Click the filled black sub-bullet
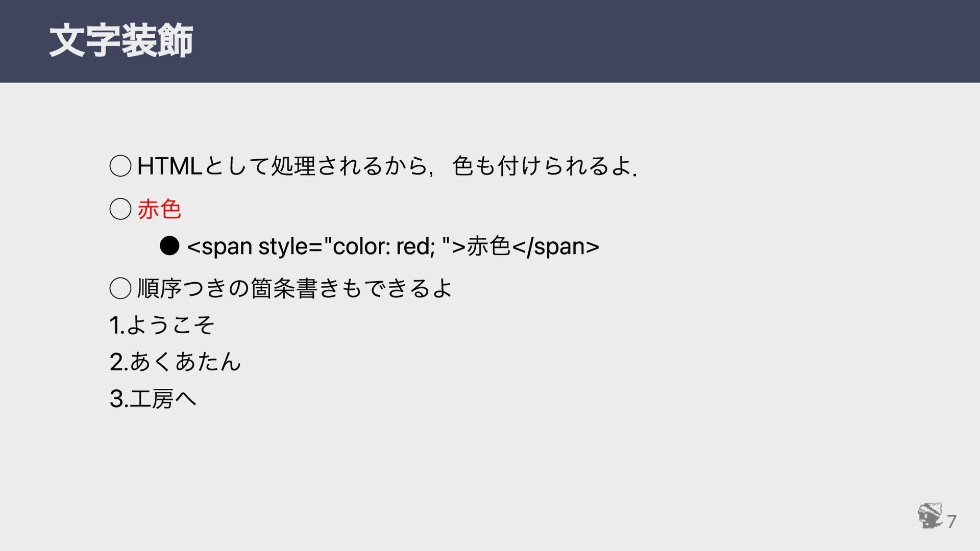This screenshot has width=980, height=551. 169,246
